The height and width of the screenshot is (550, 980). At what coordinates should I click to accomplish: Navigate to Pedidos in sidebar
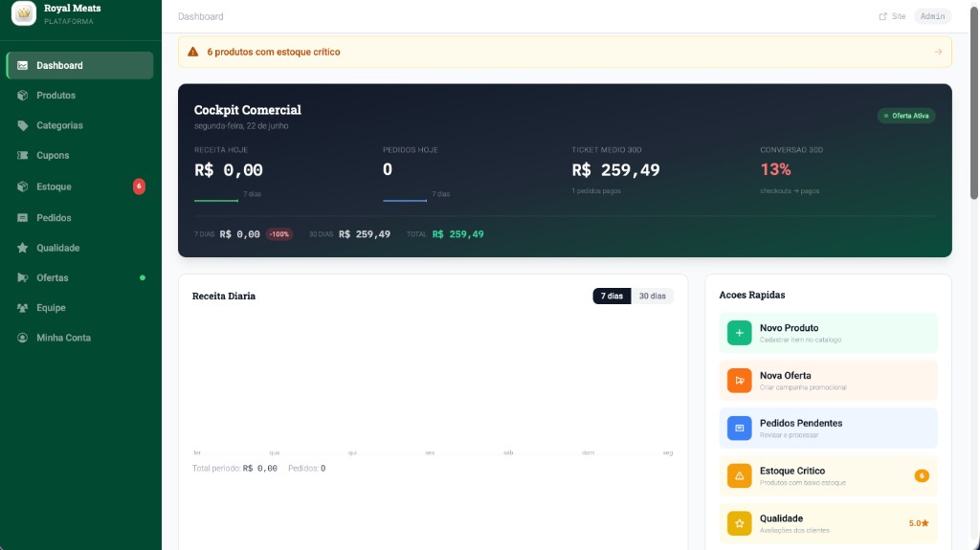(x=79, y=217)
